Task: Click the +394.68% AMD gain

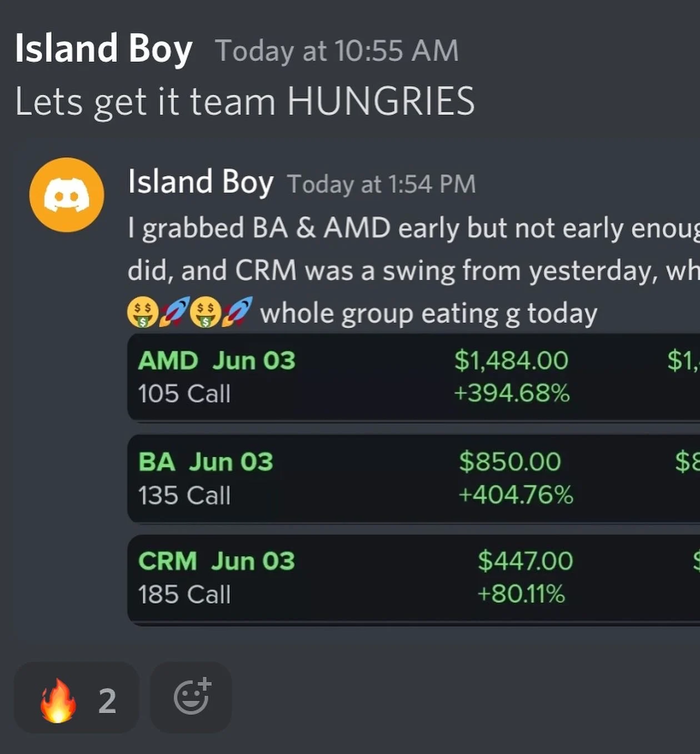Action: [512, 393]
